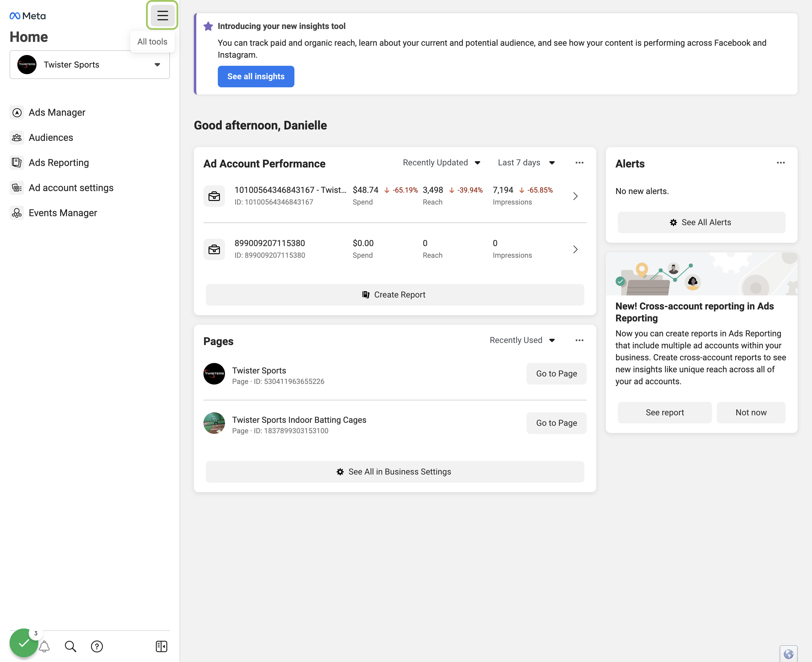Image resolution: width=812 pixels, height=662 pixels.
Task: Click See report button
Action: pos(665,413)
